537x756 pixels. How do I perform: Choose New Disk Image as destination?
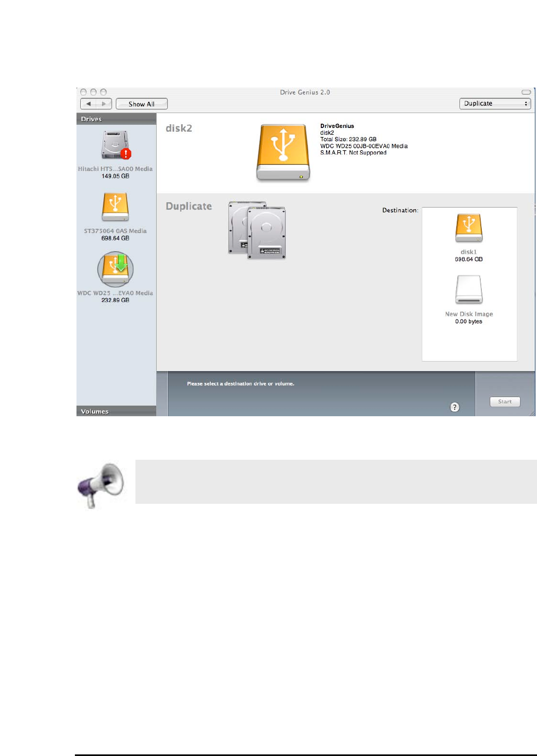click(469, 290)
